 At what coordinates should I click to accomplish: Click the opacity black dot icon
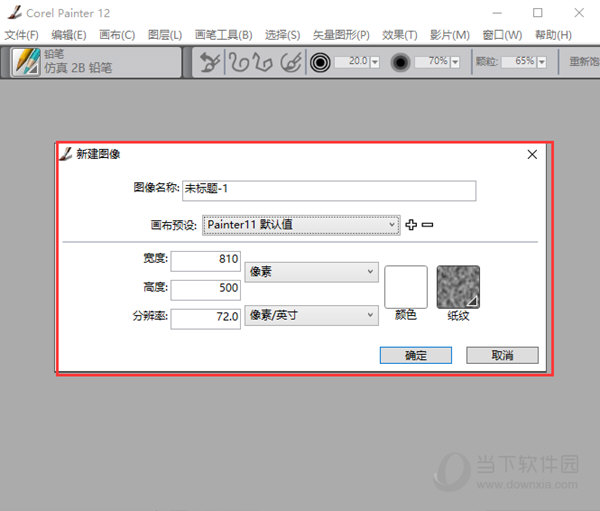coord(400,62)
